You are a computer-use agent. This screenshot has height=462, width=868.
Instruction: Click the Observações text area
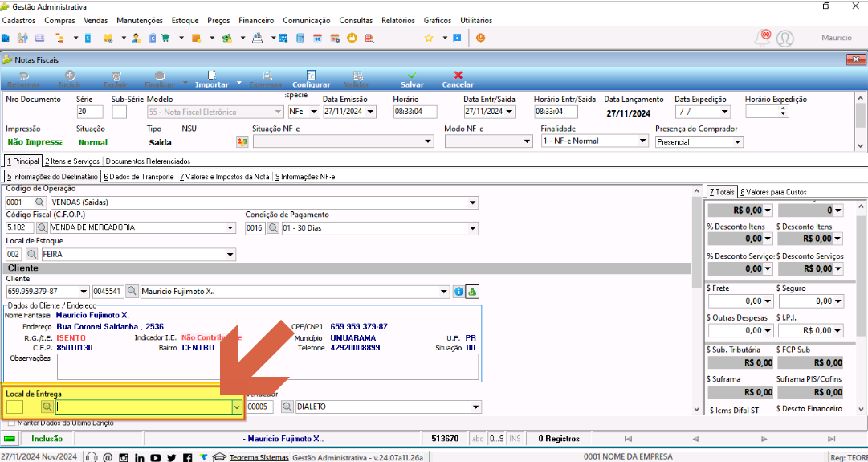pyautogui.click(x=267, y=366)
